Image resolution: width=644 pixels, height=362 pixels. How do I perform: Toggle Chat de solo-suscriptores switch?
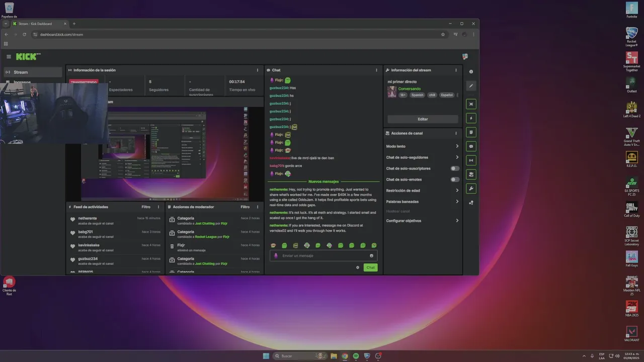455,168
